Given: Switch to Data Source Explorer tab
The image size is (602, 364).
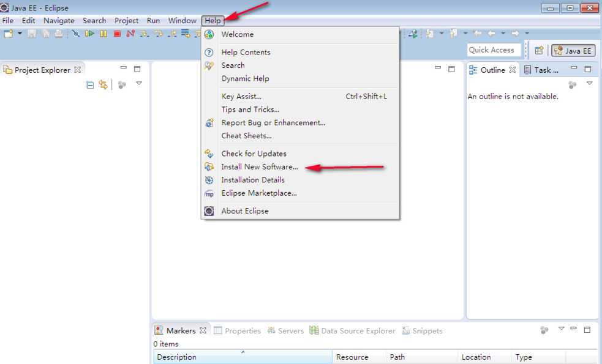Looking at the screenshot, I should (353, 330).
